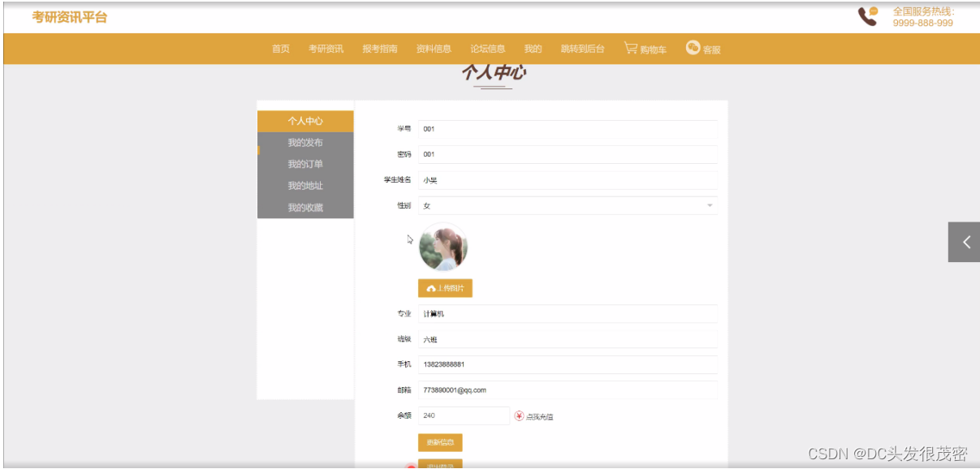The width and height of the screenshot is (980, 469).
Task: Open 资料信息 navigation item
Action: [x=434, y=49]
